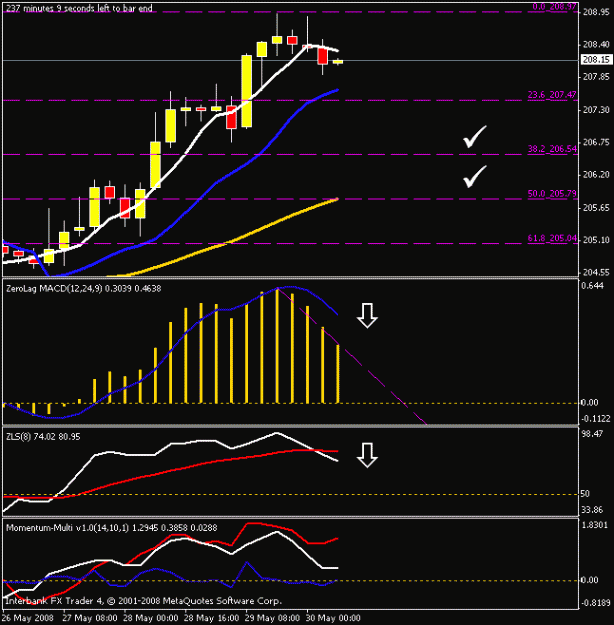This screenshot has width=614, height=625.
Task: Click the '26 May 2008' date on the time axis
Action: (x=28, y=618)
